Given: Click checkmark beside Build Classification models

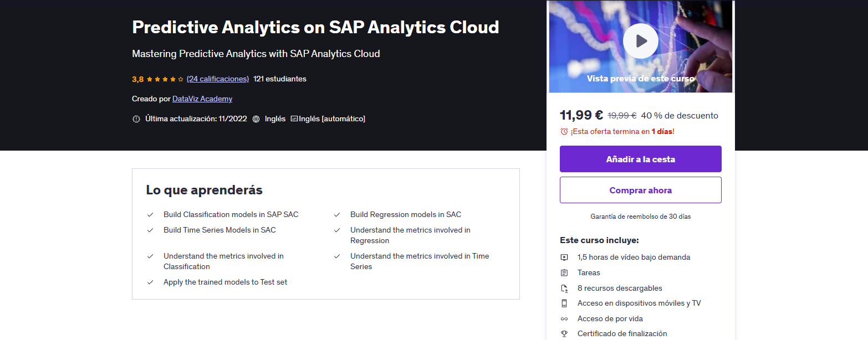Looking at the screenshot, I should [150, 215].
